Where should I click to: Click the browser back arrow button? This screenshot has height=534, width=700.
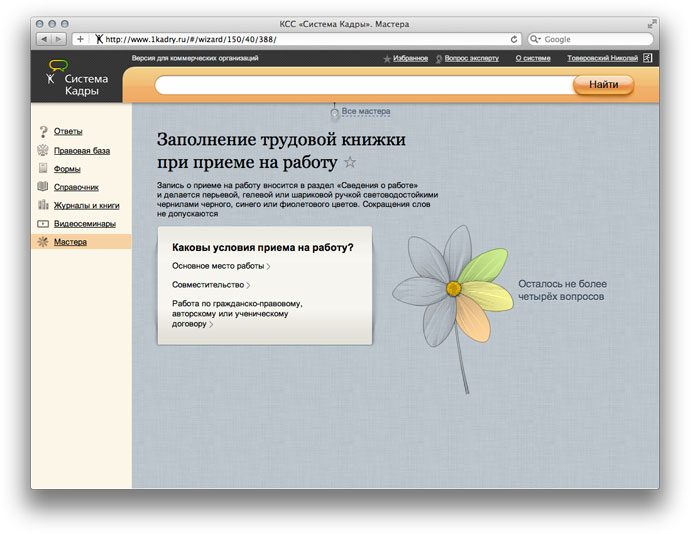pos(45,39)
